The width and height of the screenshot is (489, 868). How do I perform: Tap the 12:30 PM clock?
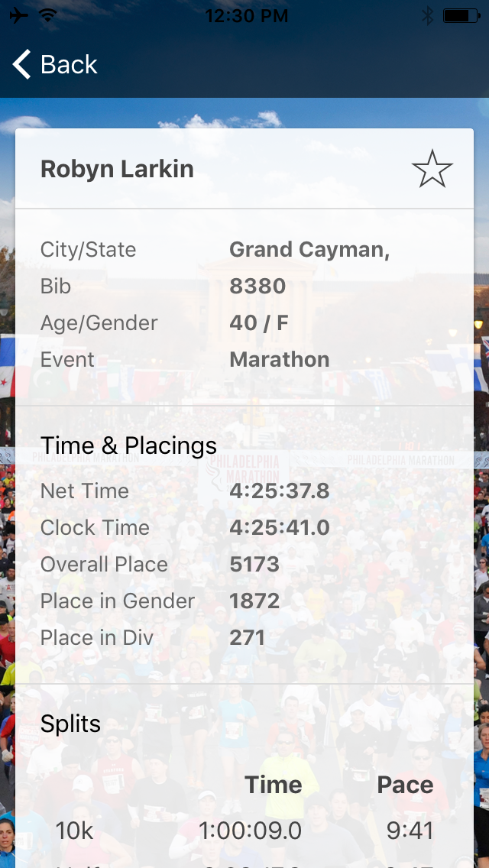tap(246, 16)
